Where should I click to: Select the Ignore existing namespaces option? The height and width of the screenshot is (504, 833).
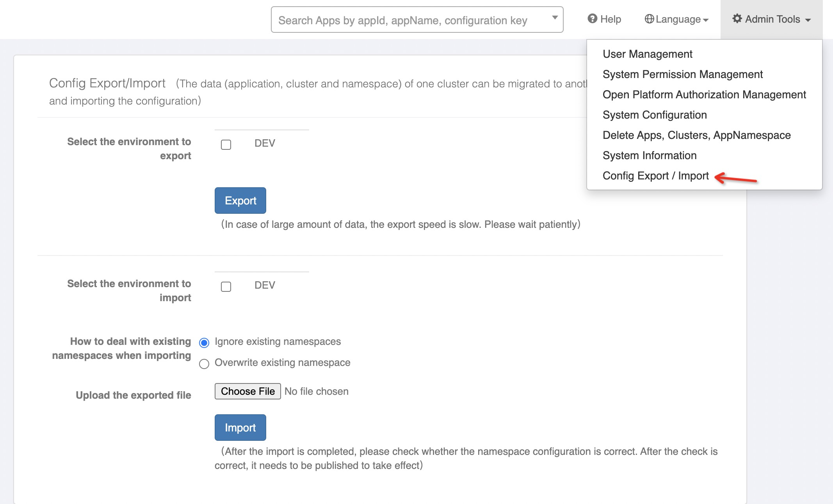coord(204,343)
